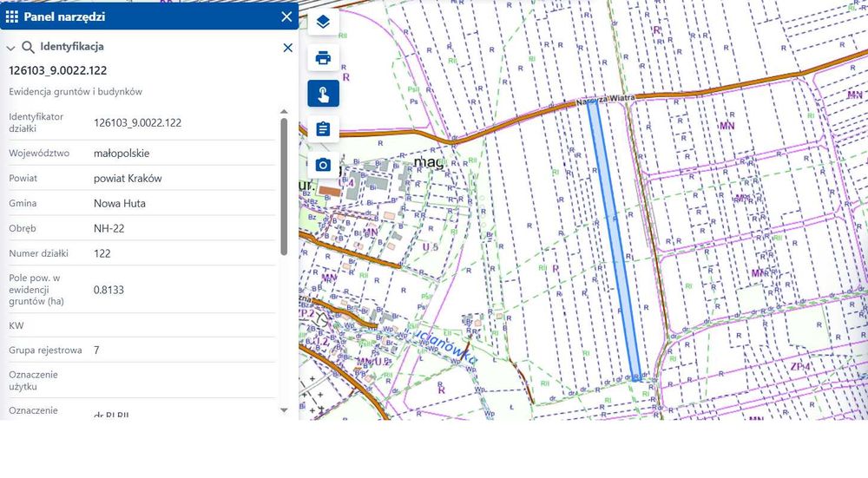Click the area value 0.8133
The image size is (868, 478).
[x=108, y=290]
